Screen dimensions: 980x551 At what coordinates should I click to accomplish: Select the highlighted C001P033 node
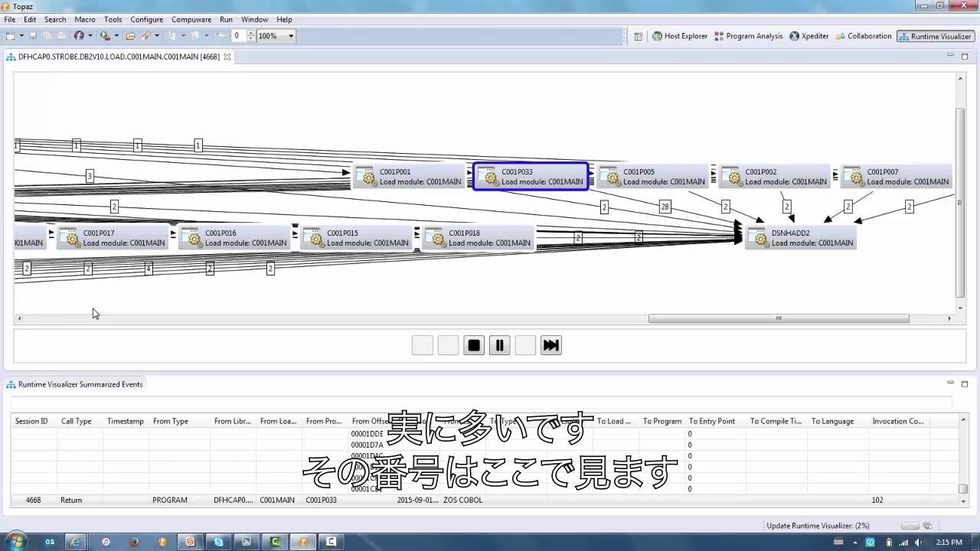pos(531,177)
